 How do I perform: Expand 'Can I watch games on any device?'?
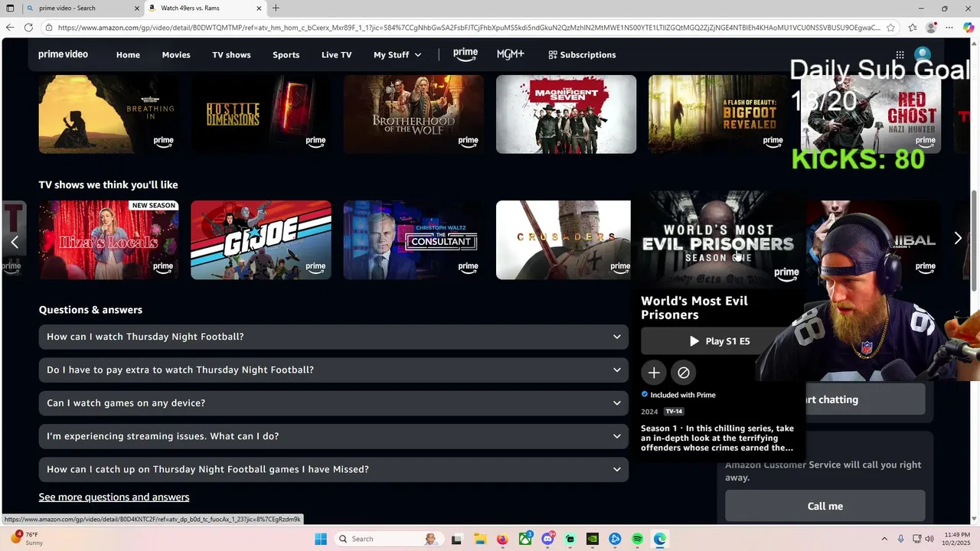[x=334, y=403]
